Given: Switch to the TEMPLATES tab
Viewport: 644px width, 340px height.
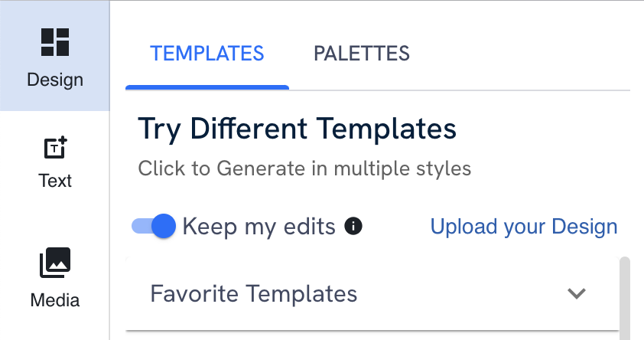Looking at the screenshot, I should coord(207,54).
